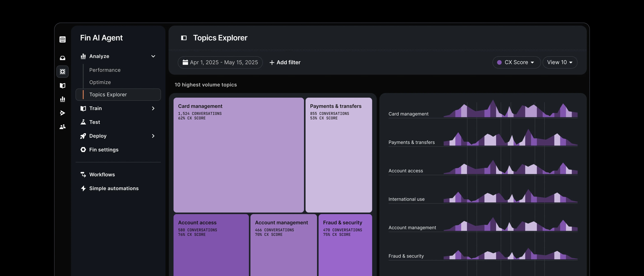Expand the Train section
Screen dimensions: 644x276
pos(153,108)
